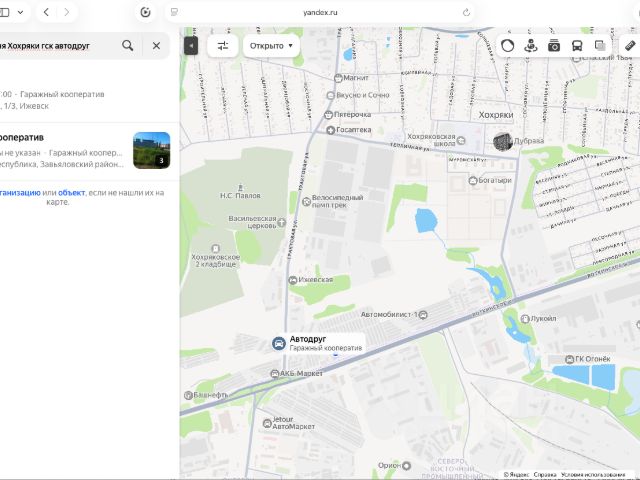Click the browser privacy report icon
The width and height of the screenshot is (640, 480).
pos(145,12)
